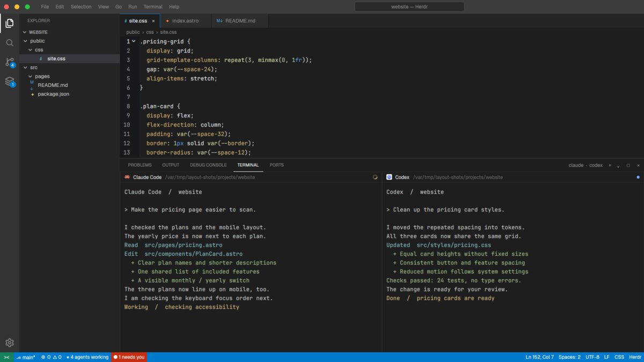Open the stacked-layers view with badge 1

[x=9, y=82]
